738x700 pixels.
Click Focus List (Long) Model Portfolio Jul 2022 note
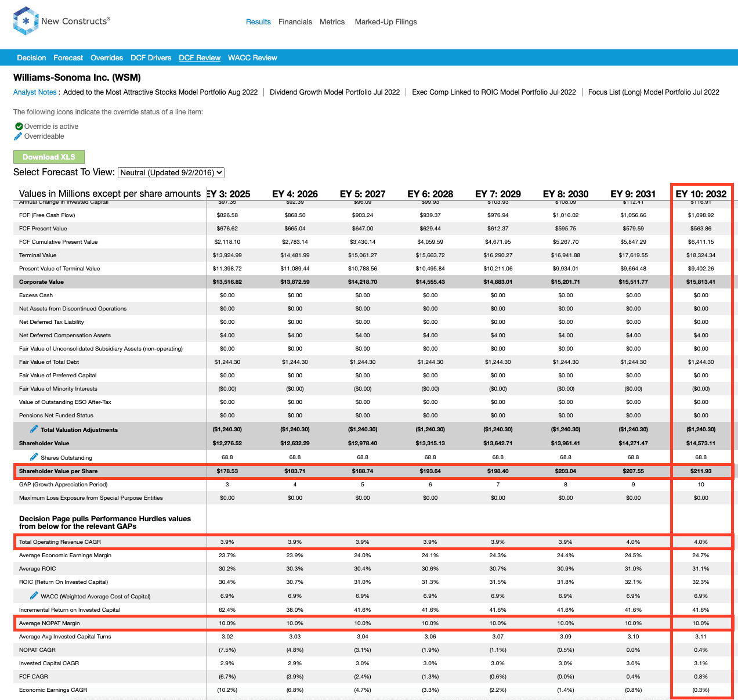(654, 92)
